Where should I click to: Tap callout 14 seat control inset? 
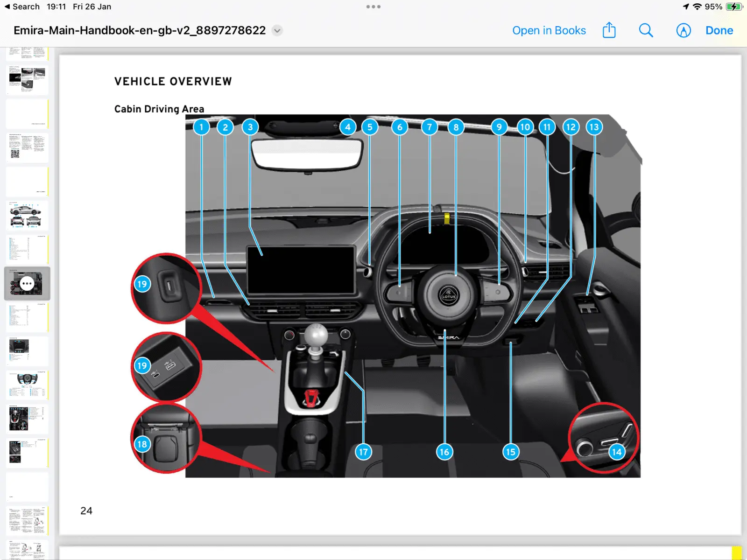pos(616,451)
